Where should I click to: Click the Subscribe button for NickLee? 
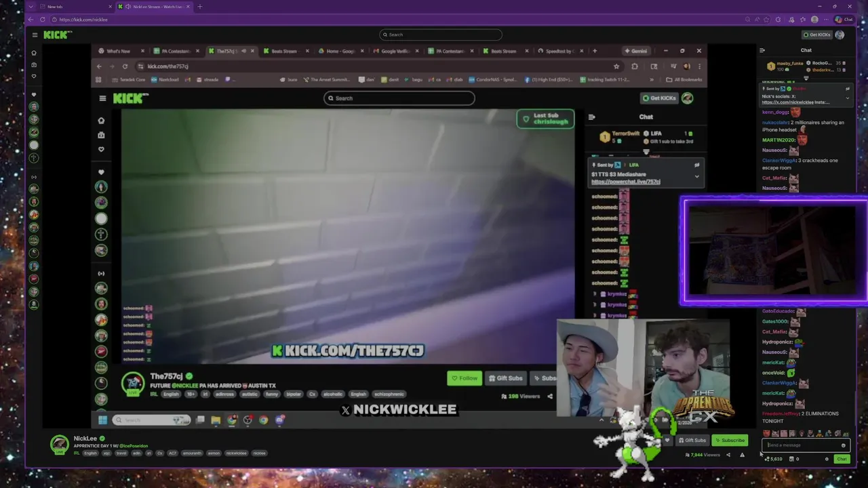[x=730, y=441]
